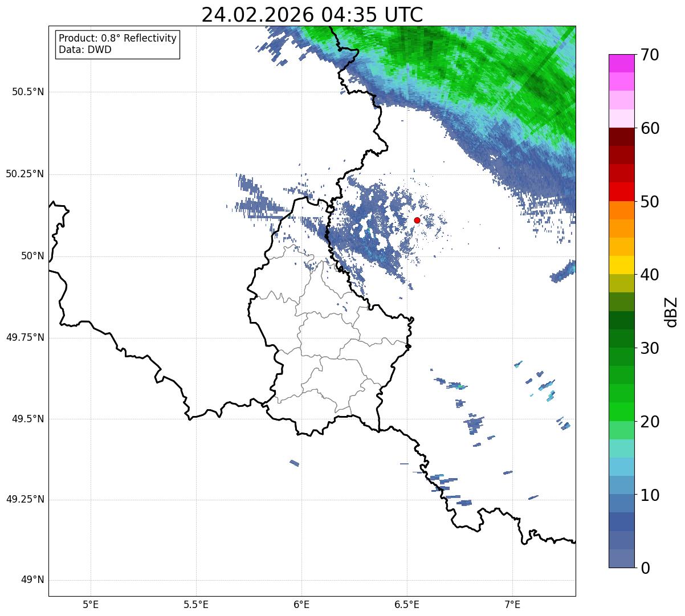Click the latitude label 49.5°N
Image resolution: width=685 pixels, height=616 pixels.
click(27, 419)
